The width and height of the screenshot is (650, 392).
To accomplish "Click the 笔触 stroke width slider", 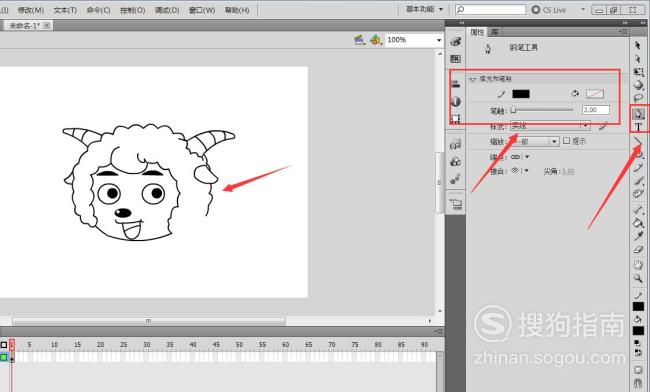I will pyautogui.click(x=542, y=110).
